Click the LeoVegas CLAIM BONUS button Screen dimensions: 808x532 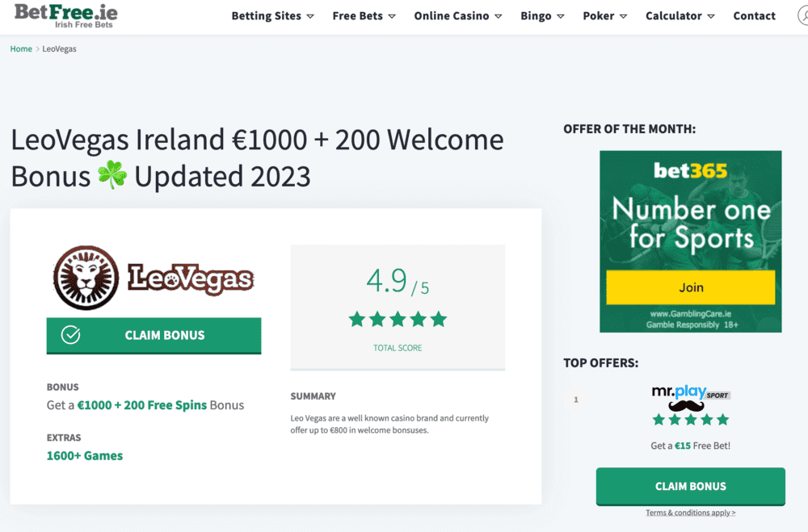point(154,336)
